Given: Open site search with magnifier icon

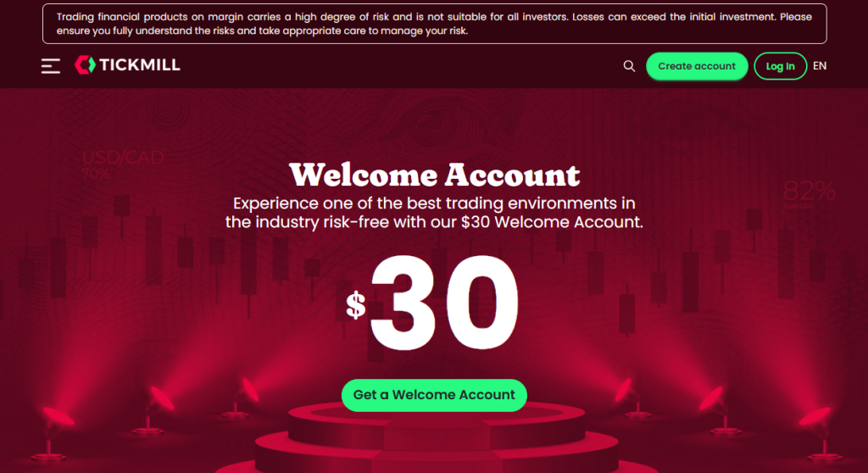Looking at the screenshot, I should [629, 66].
